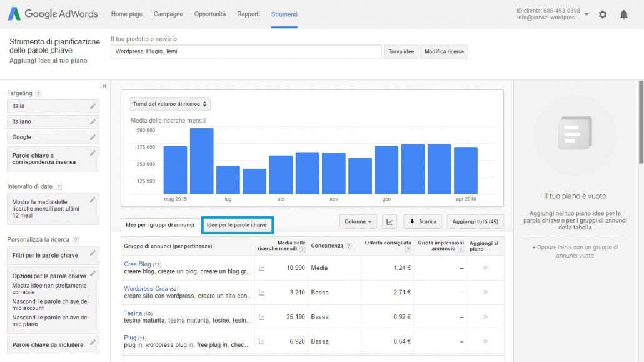The width and height of the screenshot is (644, 362).
Task: Edit the date range pencil icon
Action: [93, 199]
